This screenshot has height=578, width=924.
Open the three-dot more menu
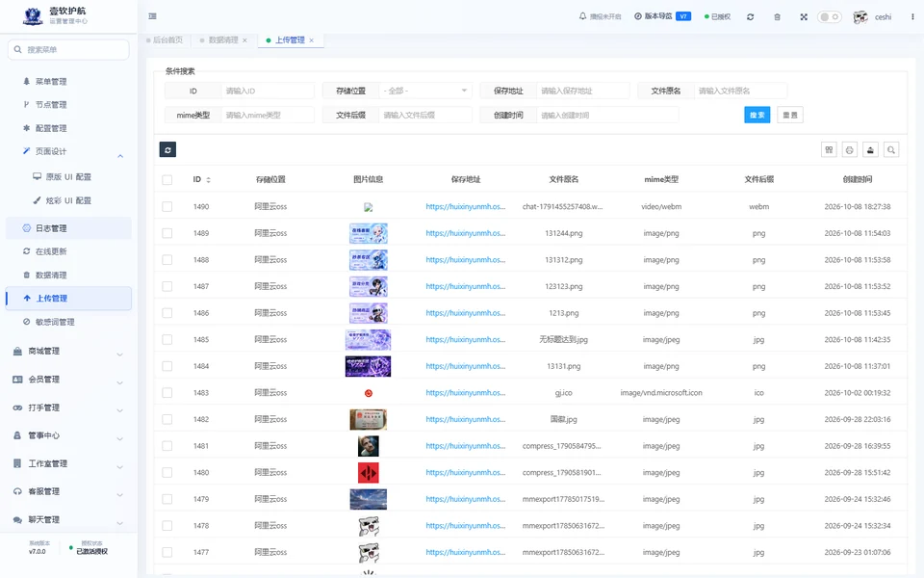point(912,17)
